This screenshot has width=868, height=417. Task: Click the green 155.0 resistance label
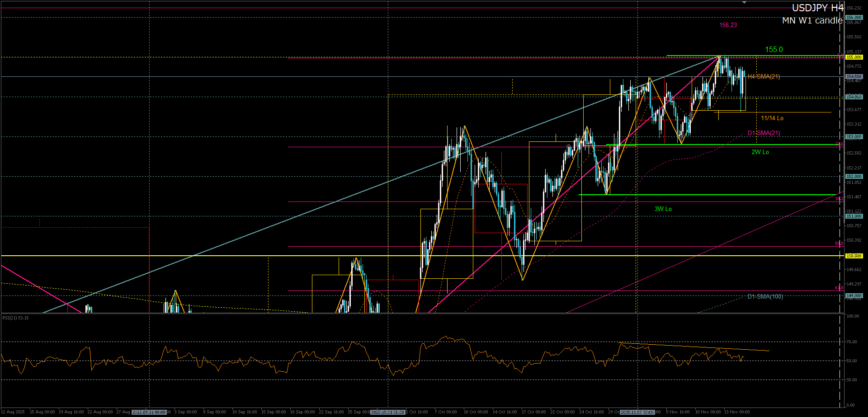(x=774, y=50)
